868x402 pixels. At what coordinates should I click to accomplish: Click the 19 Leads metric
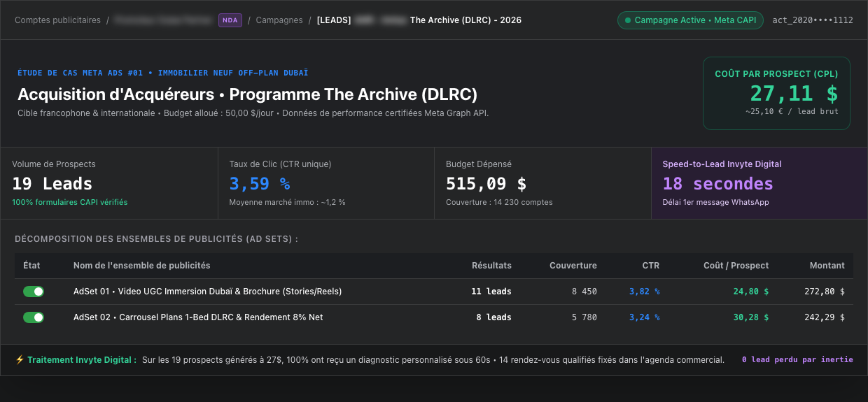(52, 184)
